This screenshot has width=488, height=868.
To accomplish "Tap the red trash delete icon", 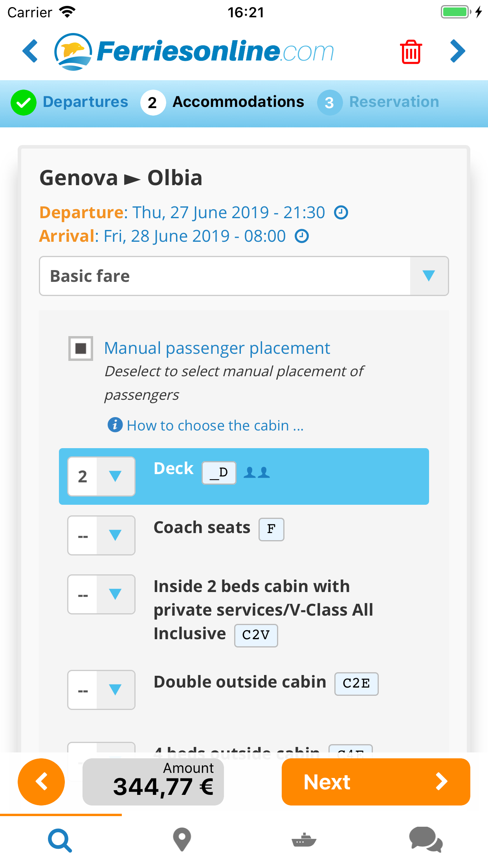I will 411,52.
